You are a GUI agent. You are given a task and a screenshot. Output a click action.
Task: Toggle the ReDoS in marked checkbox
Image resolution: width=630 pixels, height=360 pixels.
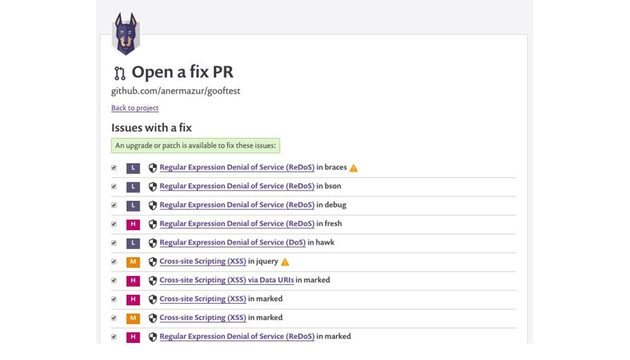[114, 337]
